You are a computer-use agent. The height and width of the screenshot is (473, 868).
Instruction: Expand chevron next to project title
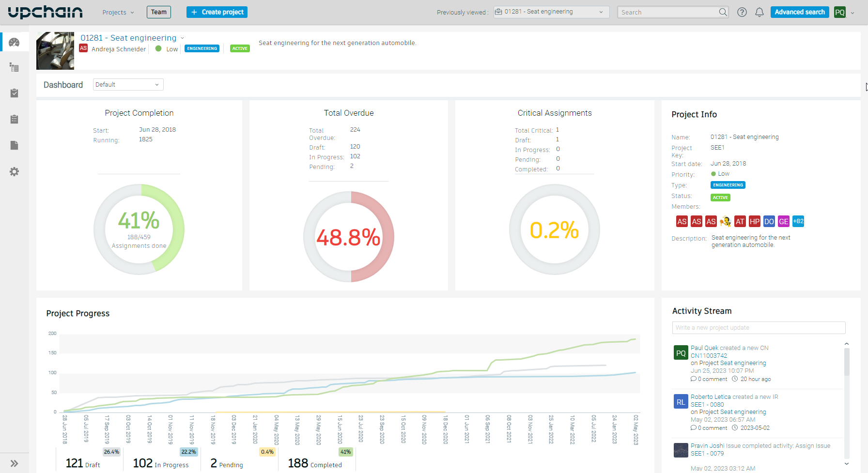[182, 38]
